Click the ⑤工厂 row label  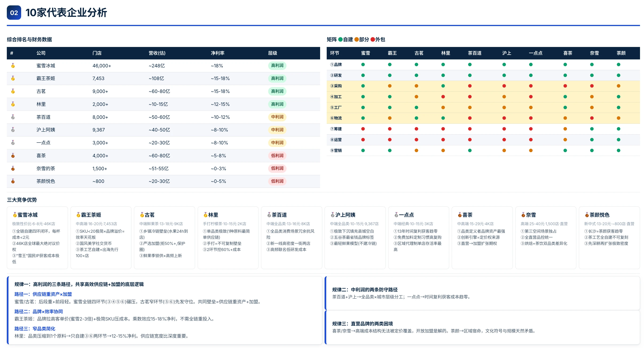click(336, 107)
